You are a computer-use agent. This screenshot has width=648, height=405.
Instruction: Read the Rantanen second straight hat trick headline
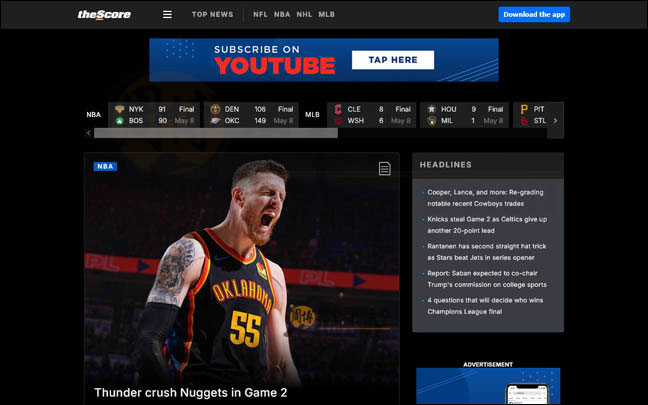(487, 252)
